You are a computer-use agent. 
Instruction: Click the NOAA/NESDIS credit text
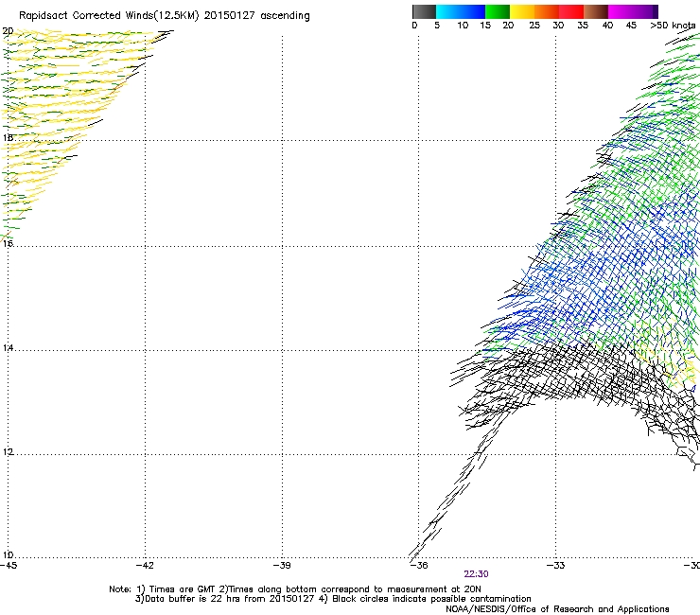[557, 609]
